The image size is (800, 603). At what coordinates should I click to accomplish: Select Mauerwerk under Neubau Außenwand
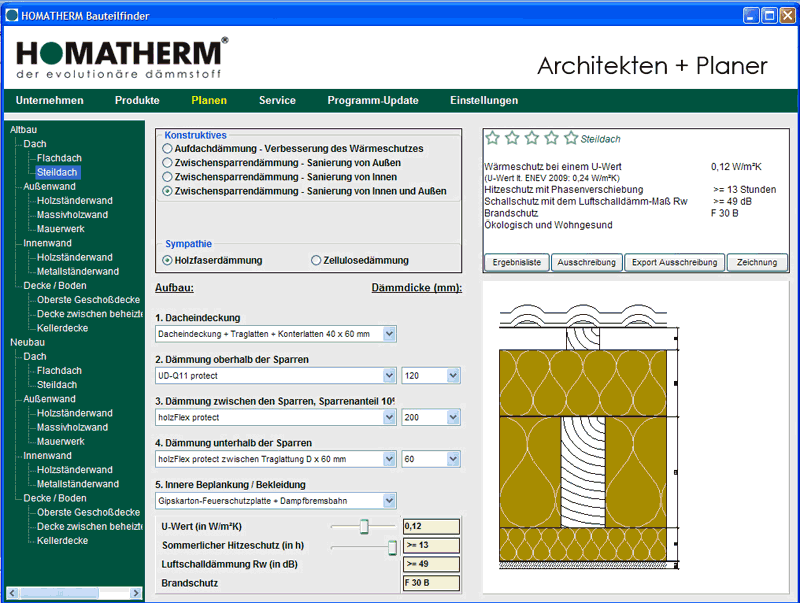[x=61, y=442]
